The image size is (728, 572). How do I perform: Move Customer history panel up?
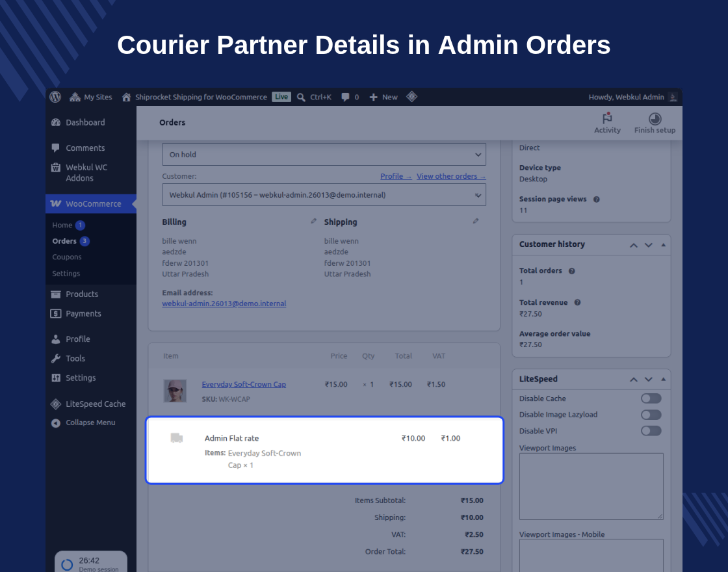click(633, 245)
